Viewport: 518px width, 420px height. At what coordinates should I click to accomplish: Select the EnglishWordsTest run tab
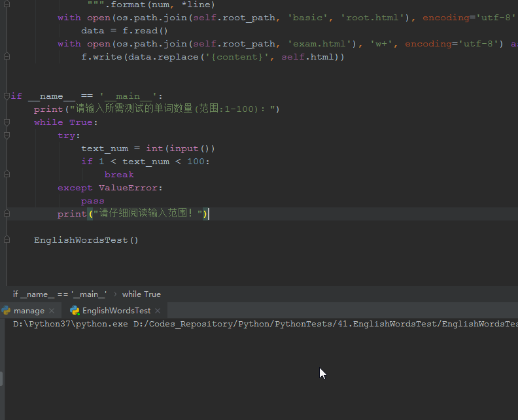pos(116,311)
